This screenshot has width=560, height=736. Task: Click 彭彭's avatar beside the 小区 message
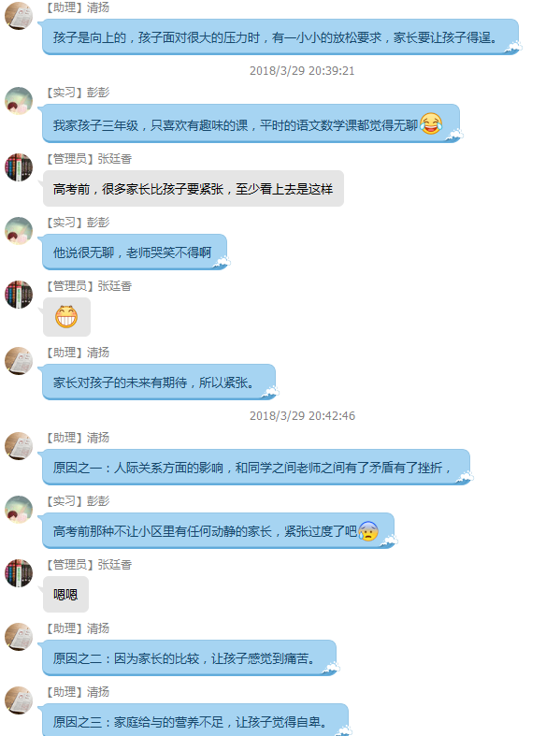click(x=19, y=510)
